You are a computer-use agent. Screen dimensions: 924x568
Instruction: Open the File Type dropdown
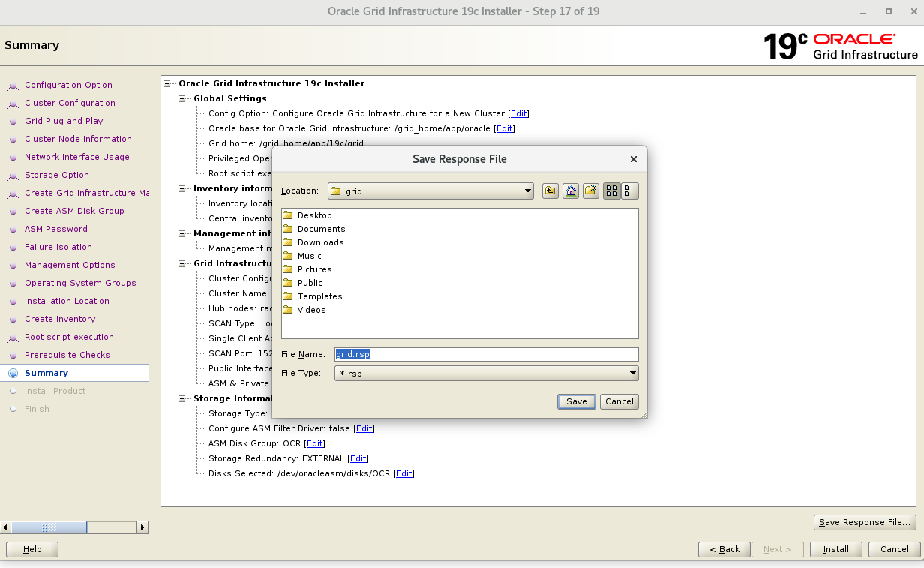(x=486, y=373)
